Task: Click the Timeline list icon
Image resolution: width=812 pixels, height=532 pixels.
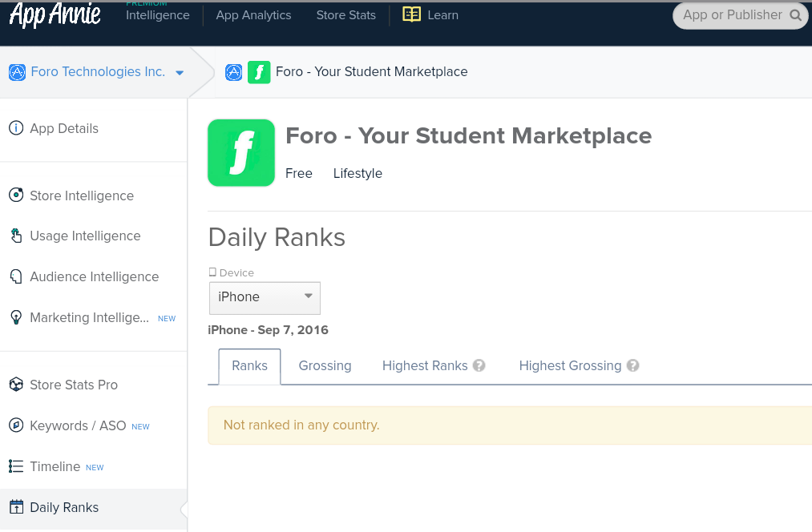Action: (16, 466)
